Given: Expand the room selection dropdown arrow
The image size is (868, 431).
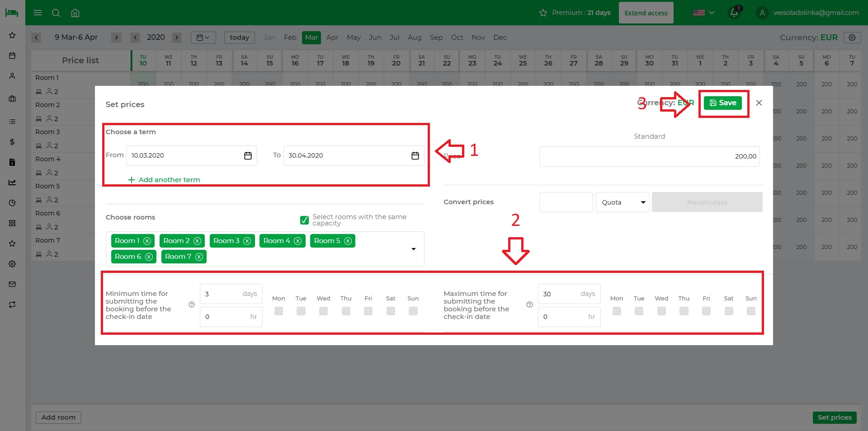Looking at the screenshot, I should tap(413, 249).
